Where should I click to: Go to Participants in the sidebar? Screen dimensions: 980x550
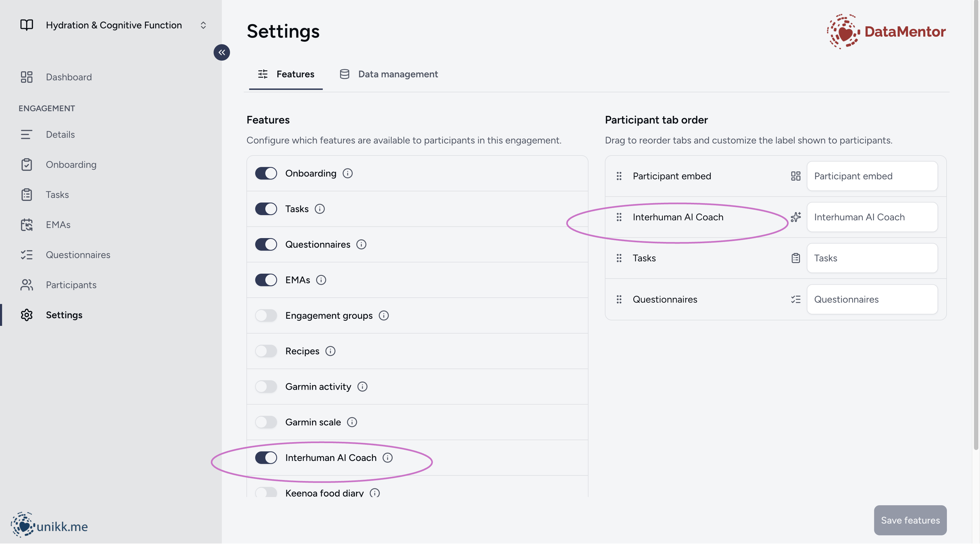pyautogui.click(x=71, y=285)
